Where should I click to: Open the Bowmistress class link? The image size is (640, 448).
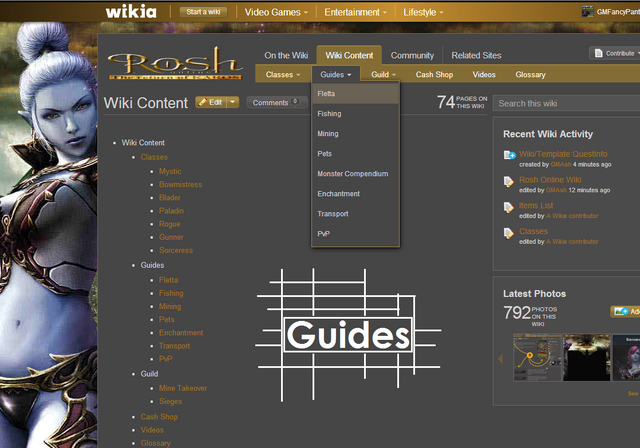click(180, 184)
